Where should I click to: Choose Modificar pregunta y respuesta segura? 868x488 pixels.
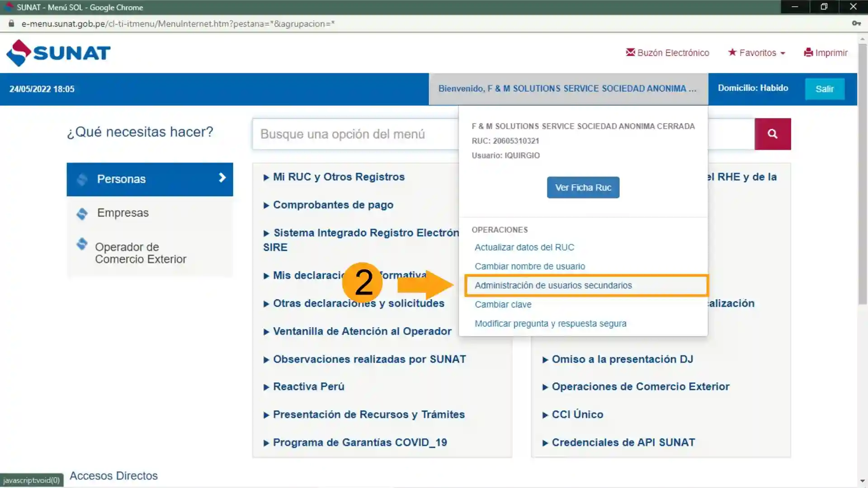(x=550, y=324)
